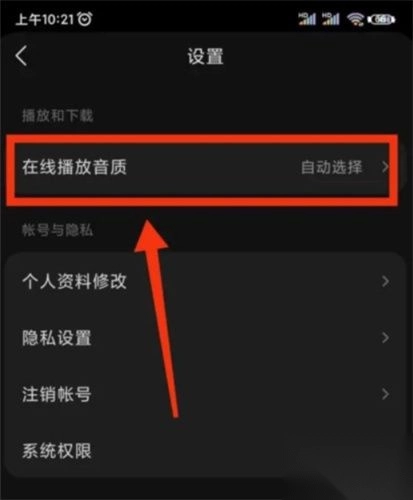Tap the chevron on the 个人资料修改 row
Viewport: 413px width, 500px height.
point(386,282)
